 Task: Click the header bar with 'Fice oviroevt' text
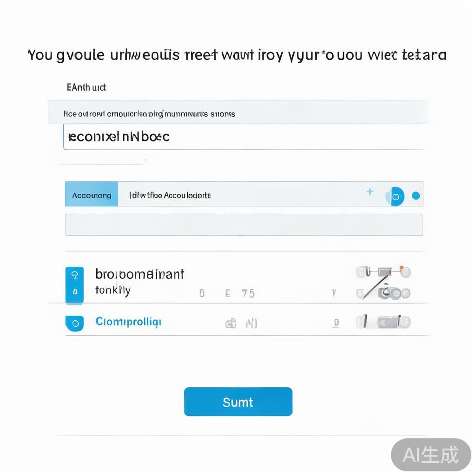(x=237, y=113)
